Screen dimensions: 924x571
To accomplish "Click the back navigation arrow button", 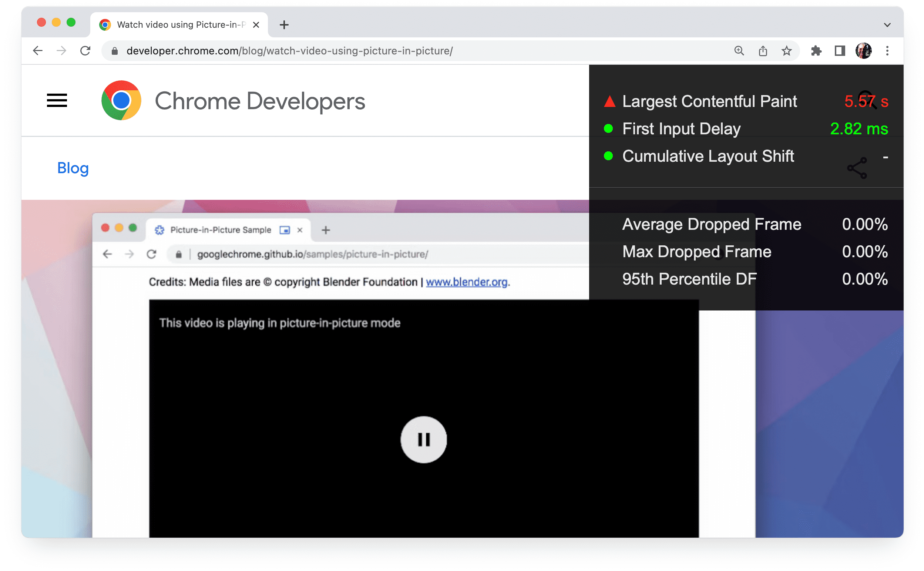I will pyautogui.click(x=38, y=50).
